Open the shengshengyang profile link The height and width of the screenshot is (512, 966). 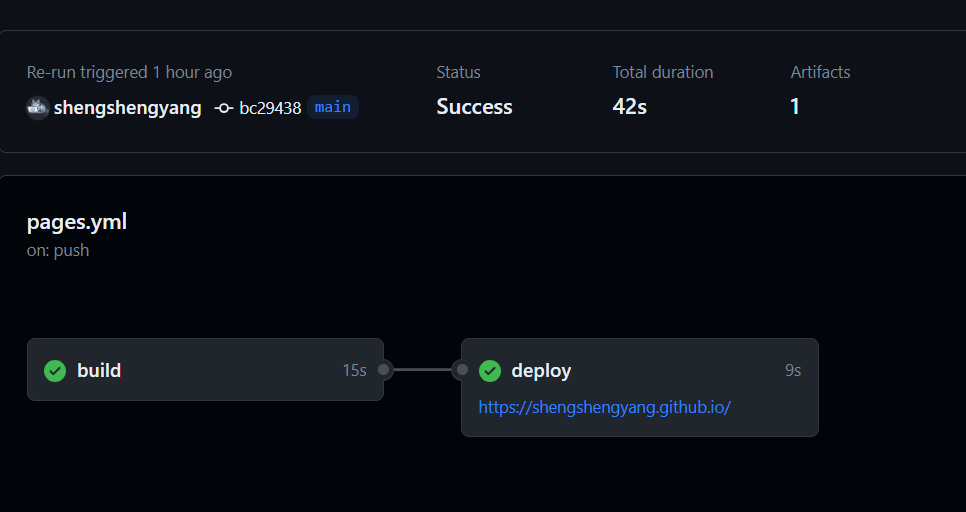coord(127,108)
